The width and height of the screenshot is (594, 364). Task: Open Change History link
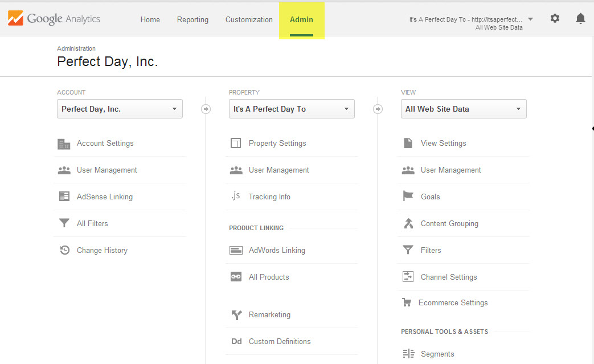click(x=102, y=251)
